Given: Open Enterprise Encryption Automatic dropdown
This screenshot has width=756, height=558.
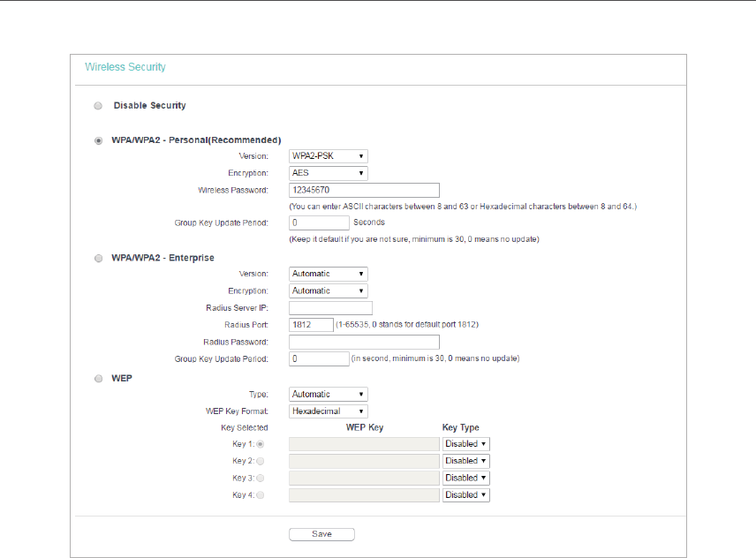Looking at the screenshot, I should coord(329,291).
